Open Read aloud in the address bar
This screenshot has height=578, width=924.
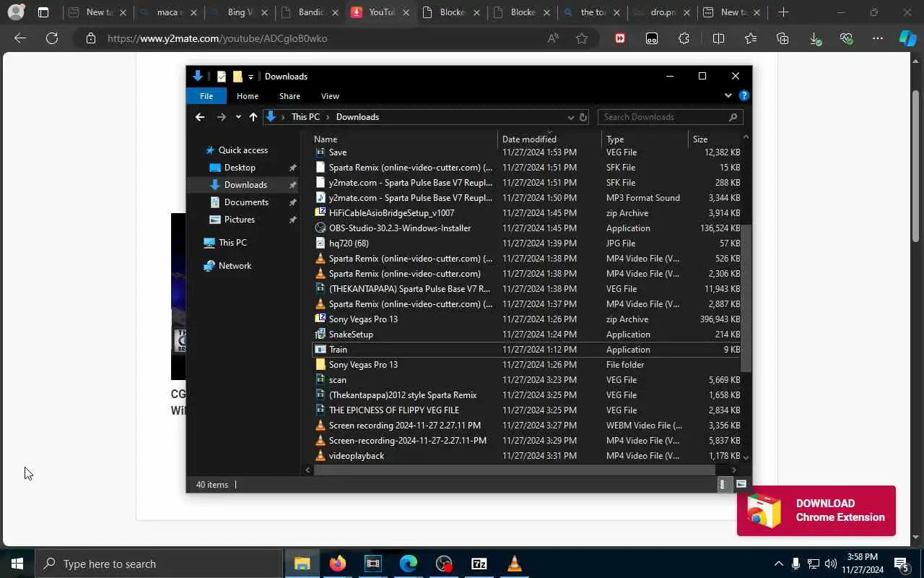(x=553, y=38)
